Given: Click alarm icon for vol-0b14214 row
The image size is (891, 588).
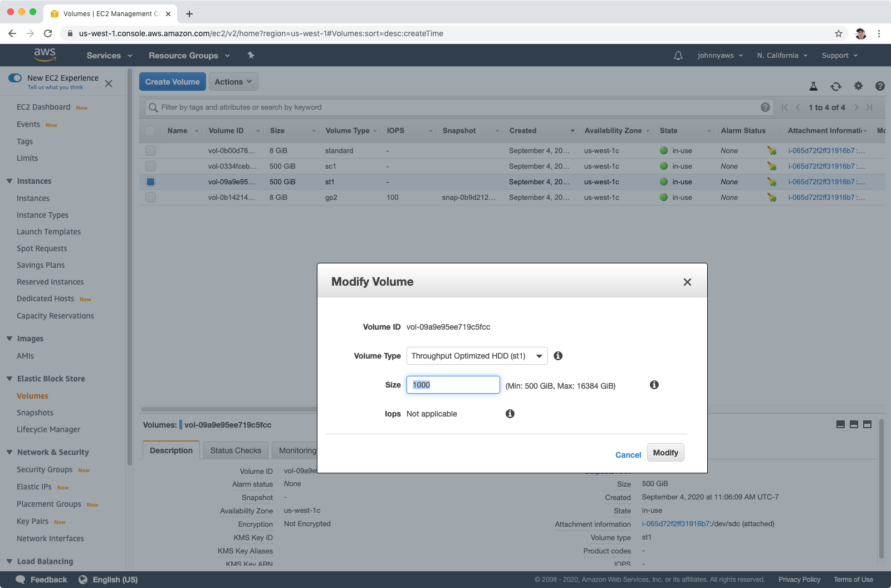Looking at the screenshot, I should point(772,197).
